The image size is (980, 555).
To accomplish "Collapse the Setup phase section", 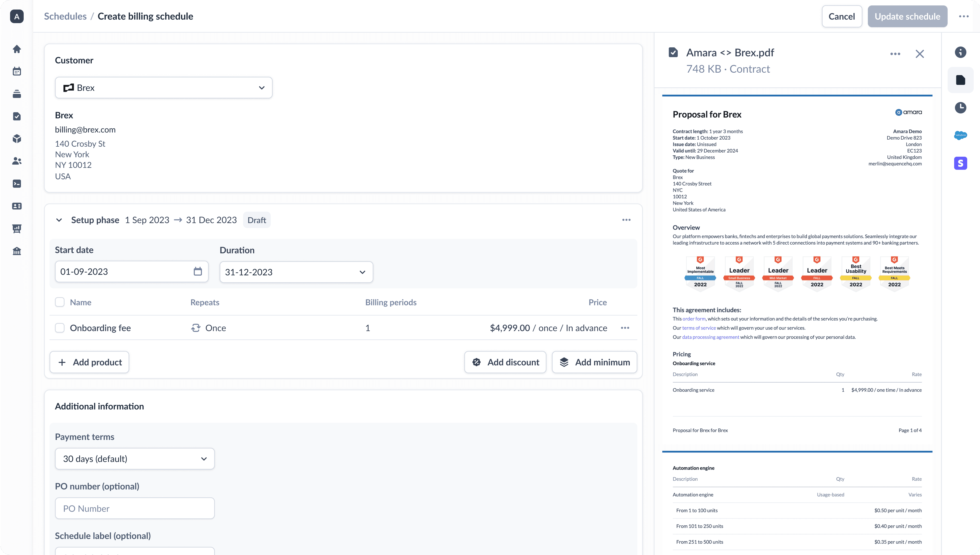I will pos(59,220).
